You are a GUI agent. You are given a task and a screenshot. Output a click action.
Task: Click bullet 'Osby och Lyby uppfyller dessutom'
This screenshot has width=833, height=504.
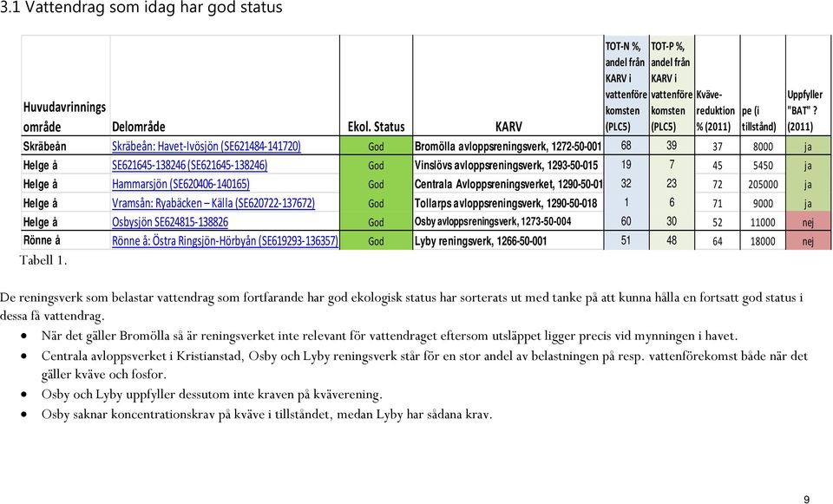click(212, 394)
